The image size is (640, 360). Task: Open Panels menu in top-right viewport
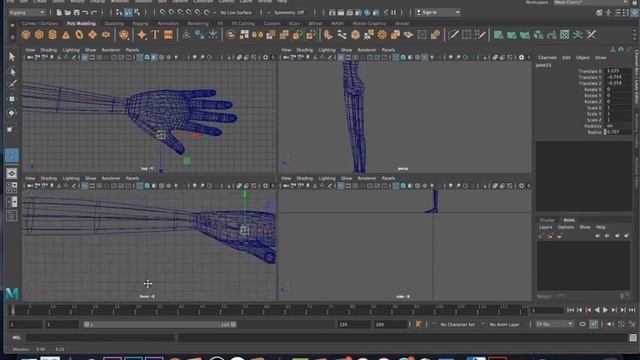tap(388, 50)
